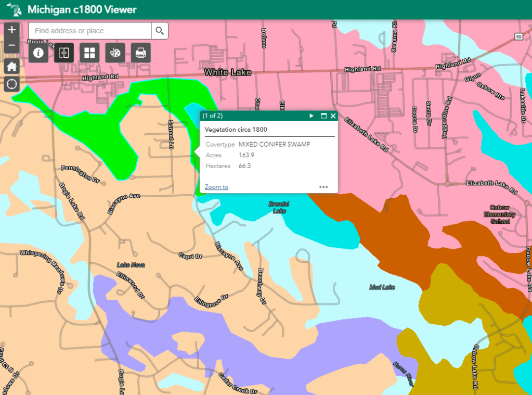Image resolution: width=532 pixels, height=395 pixels.
Task: Close the Vegetation circa 1800 popup
Action: [333, 116]
